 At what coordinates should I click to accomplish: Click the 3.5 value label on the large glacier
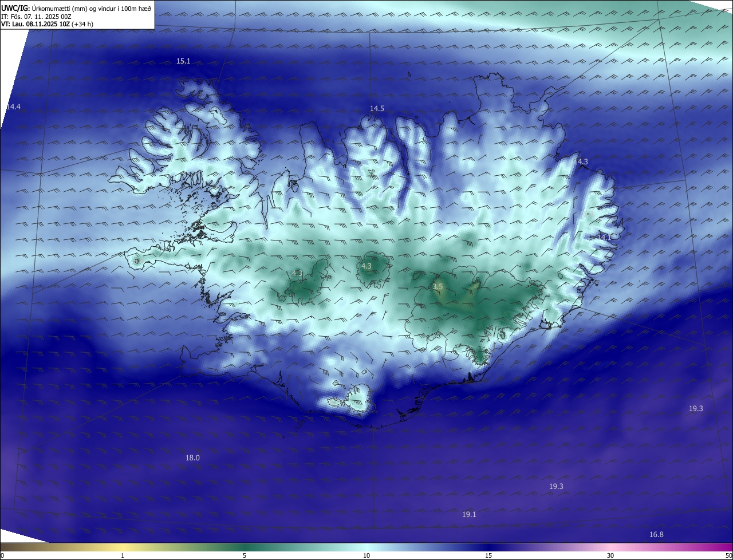point(438,286)
